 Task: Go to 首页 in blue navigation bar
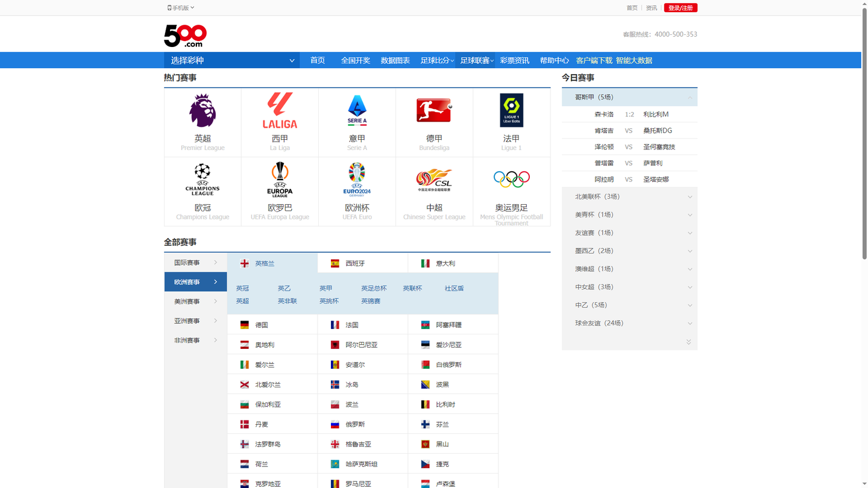(318, 60)
